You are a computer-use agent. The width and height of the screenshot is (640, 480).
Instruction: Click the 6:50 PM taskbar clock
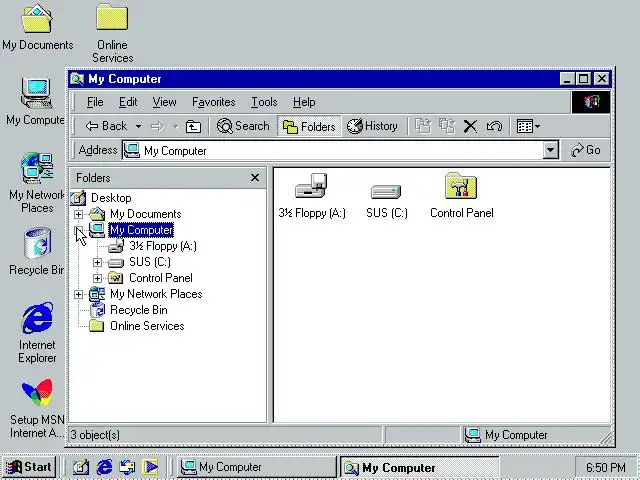[606, 467]
